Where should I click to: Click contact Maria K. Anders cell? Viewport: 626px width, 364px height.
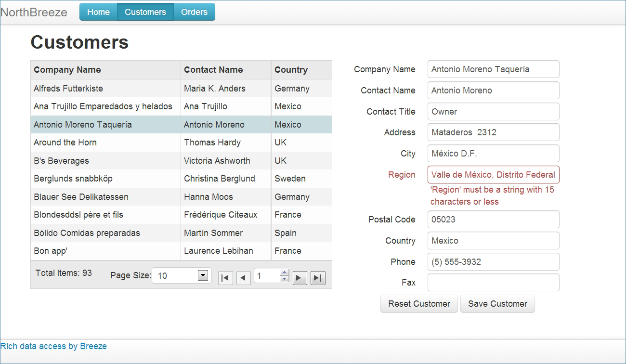pyautogui.click(x=226, y=89)
